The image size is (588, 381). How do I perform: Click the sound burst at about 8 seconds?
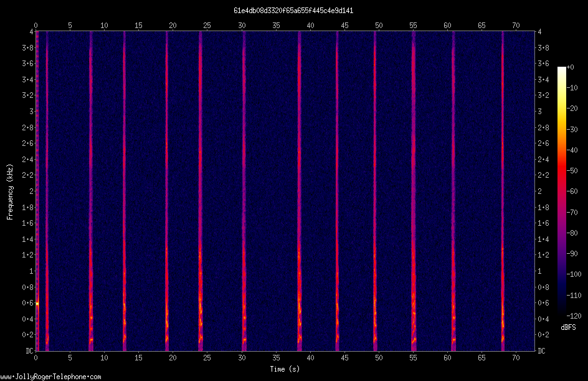pos(91,191)
